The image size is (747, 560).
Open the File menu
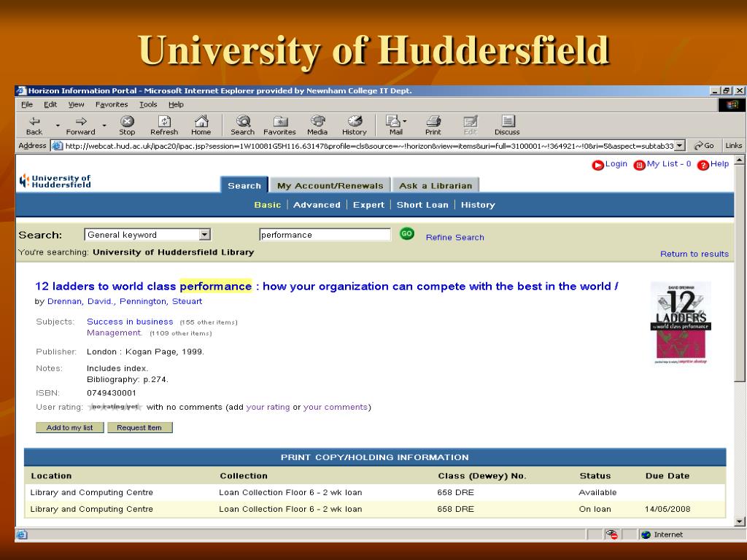(27, 104)
